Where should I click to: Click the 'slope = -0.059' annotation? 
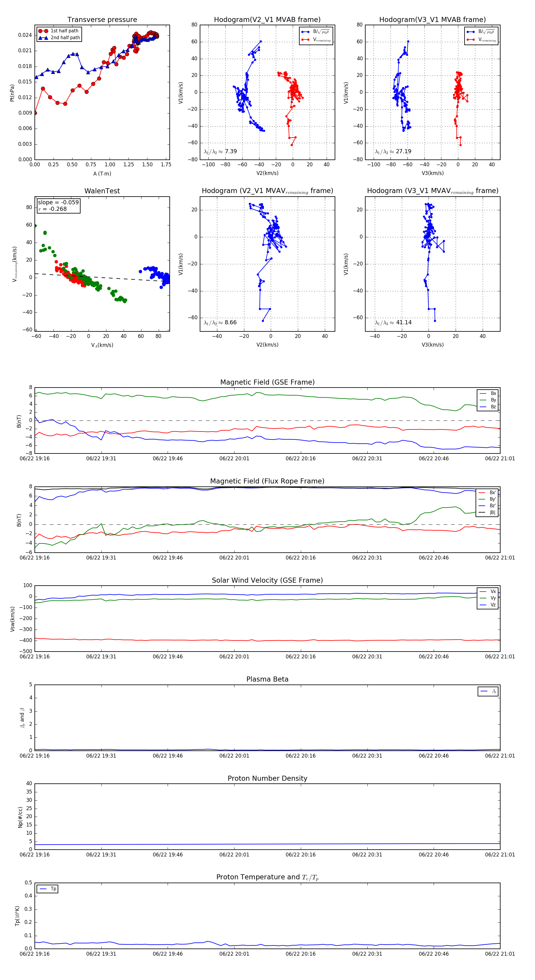click(x=58, y=203)
